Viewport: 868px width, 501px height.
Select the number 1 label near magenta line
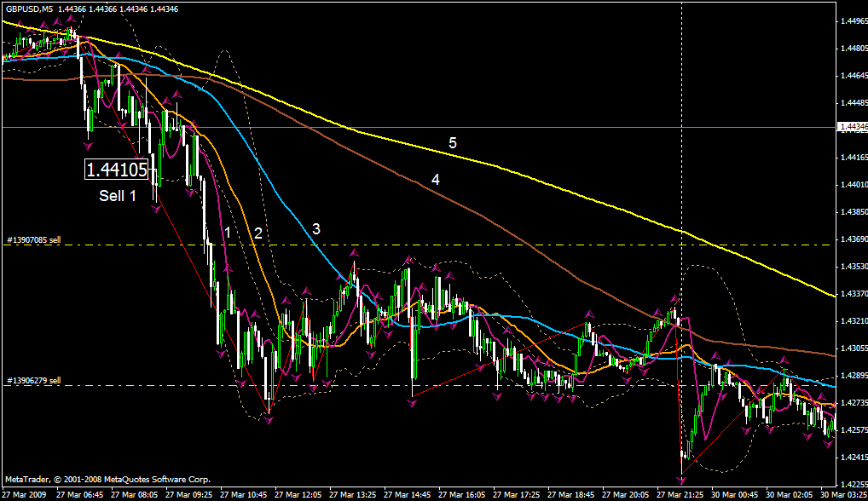click(x=227, y=232)
